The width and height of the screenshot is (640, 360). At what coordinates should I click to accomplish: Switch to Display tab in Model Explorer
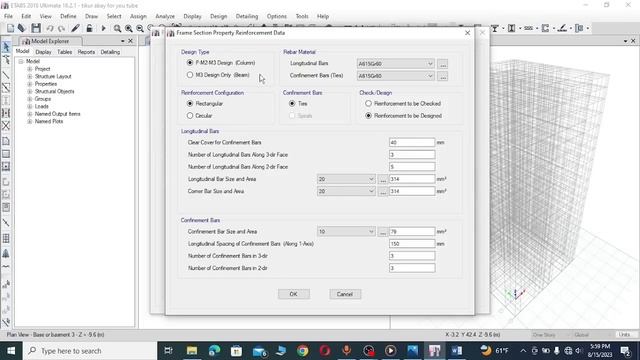pyautogui.click(x=43, y=52)
